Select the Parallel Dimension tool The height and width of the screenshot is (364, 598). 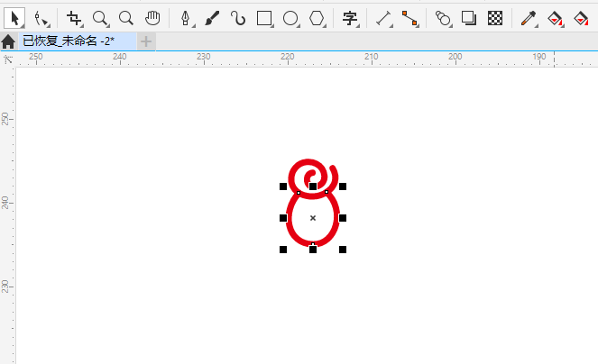pyautogui.click(x=383, y=18)
